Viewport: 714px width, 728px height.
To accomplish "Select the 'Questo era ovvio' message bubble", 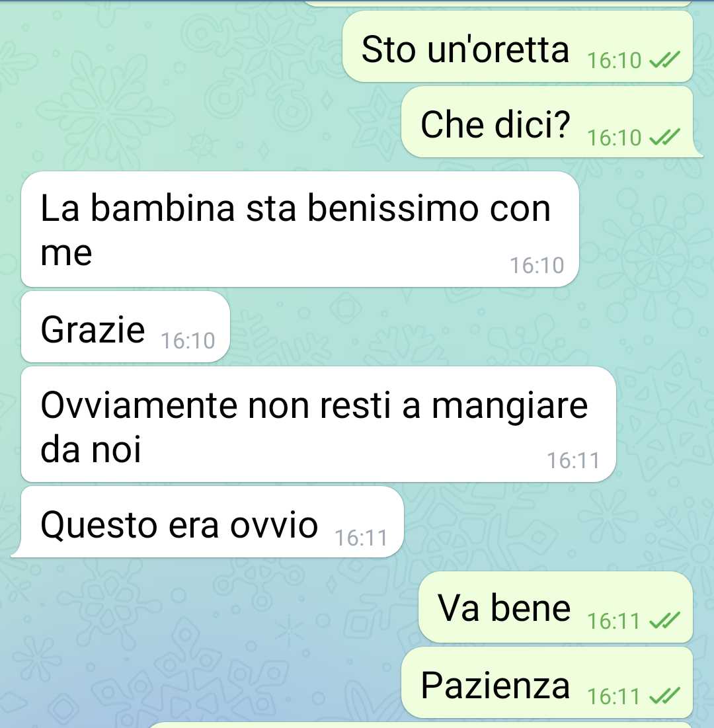I will (208, 522).
